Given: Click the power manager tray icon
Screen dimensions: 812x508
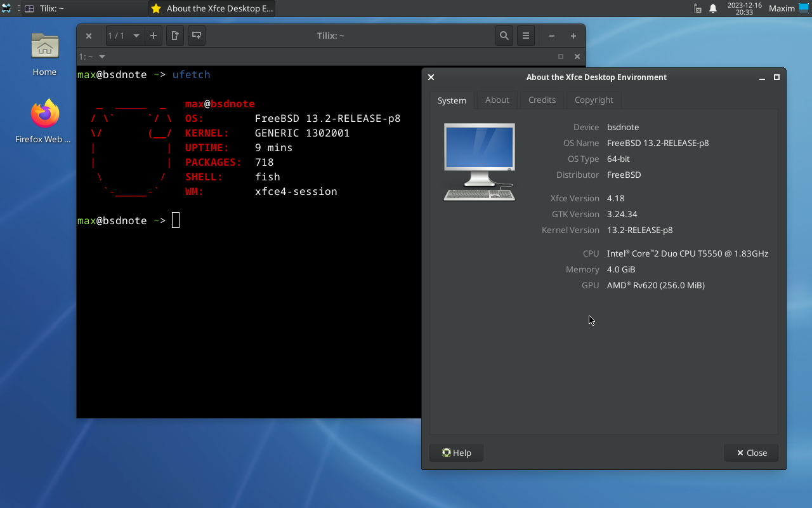Looking at the screenshot, I should click(698, 8).
